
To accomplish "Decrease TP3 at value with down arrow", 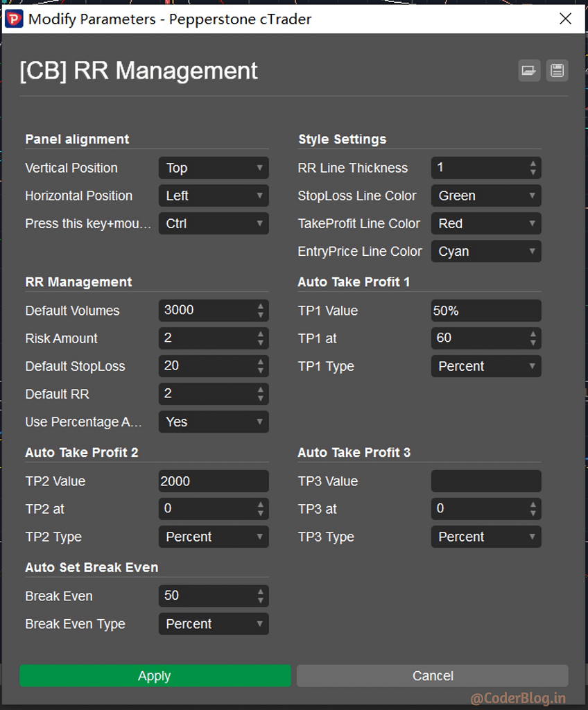I will click(533, 513).
